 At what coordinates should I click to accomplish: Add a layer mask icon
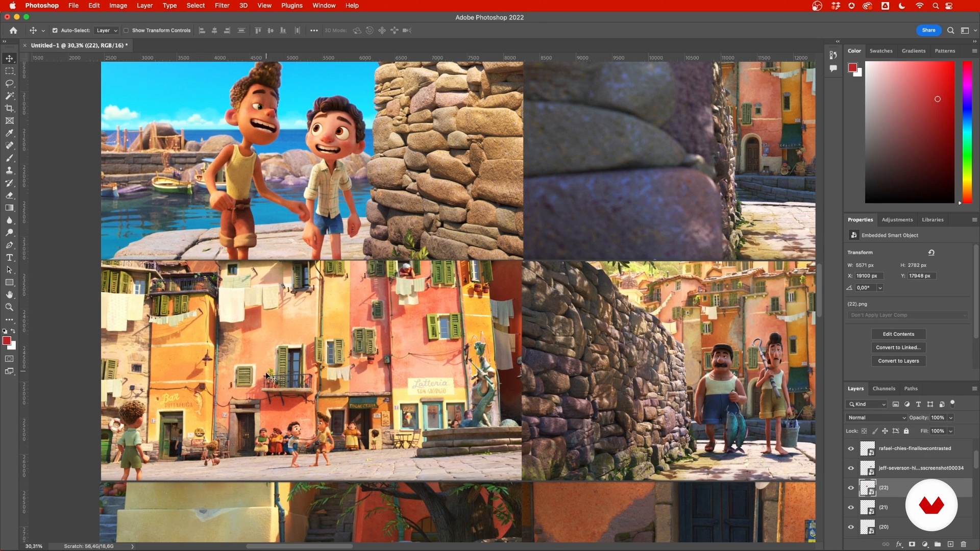point(912,544)
